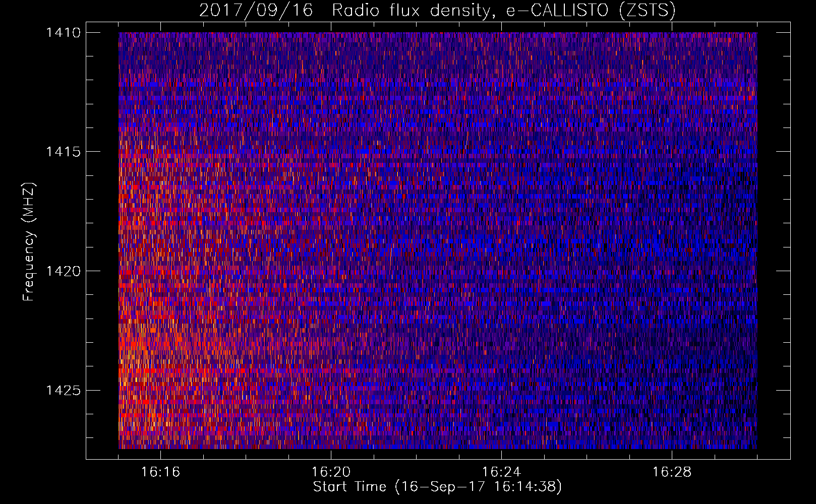Select the 1425 frequency axis label
The height and width of the screenshot is (504, 816).
63,391
